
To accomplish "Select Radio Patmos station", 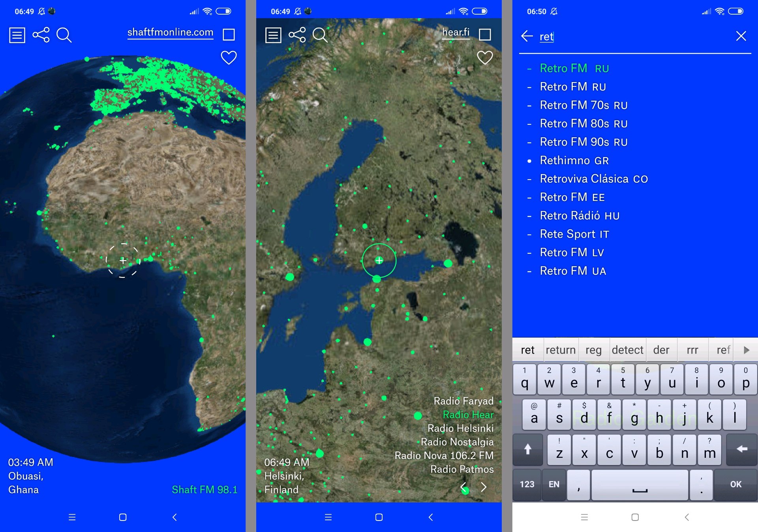I will 462,469.
